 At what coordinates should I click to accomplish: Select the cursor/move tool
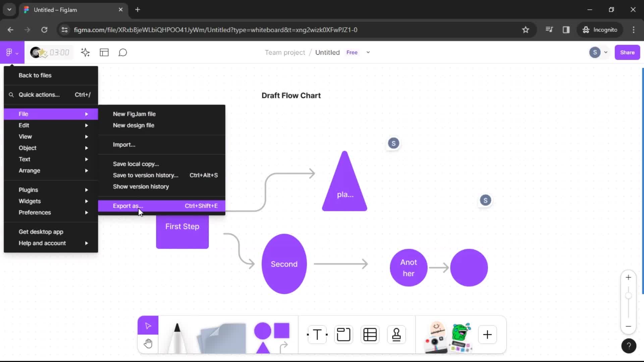pos(148,325)
